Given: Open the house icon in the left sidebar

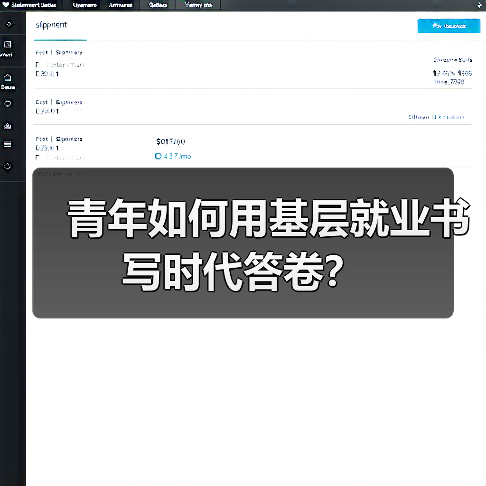Looking at the screenshot, I should 7,77.
